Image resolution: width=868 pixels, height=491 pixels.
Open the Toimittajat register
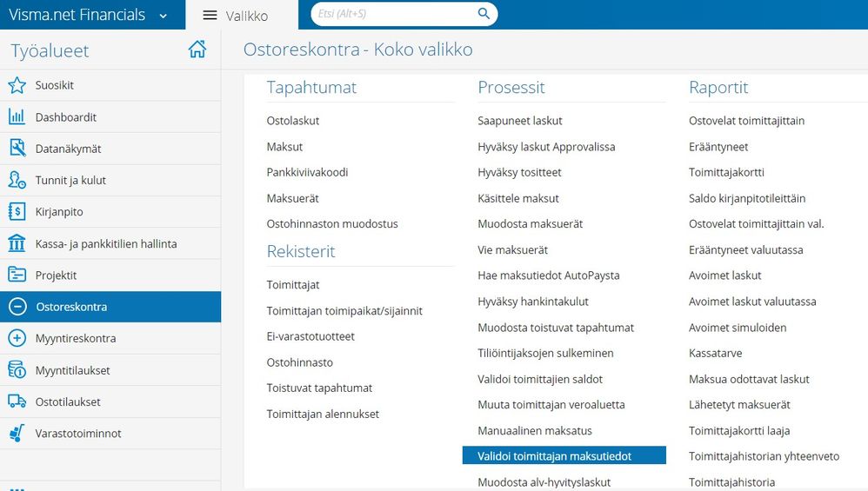(x=293, y=285)
